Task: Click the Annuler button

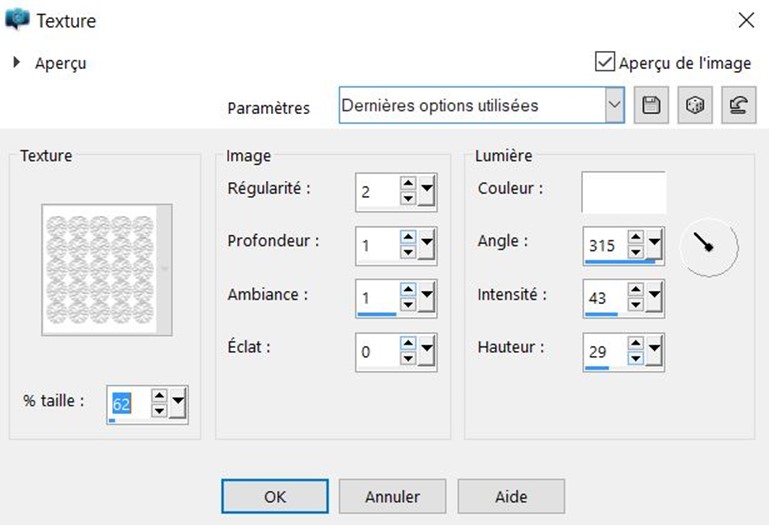Action: click(392, 496)
